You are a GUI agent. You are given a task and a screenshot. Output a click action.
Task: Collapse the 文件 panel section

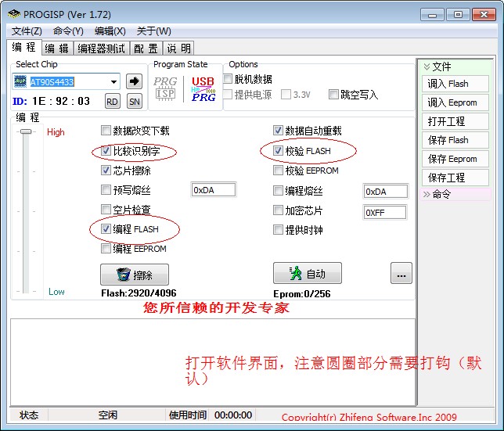(x=427, y=66)
